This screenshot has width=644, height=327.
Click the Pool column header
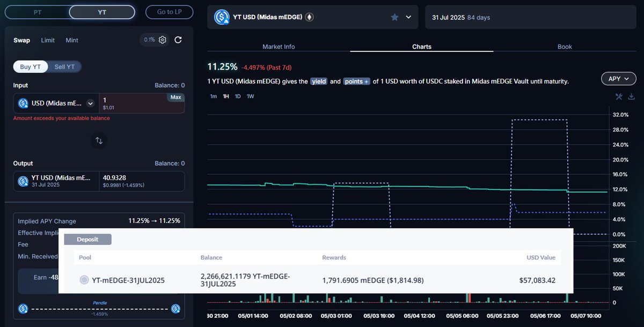tap(85, 257)
